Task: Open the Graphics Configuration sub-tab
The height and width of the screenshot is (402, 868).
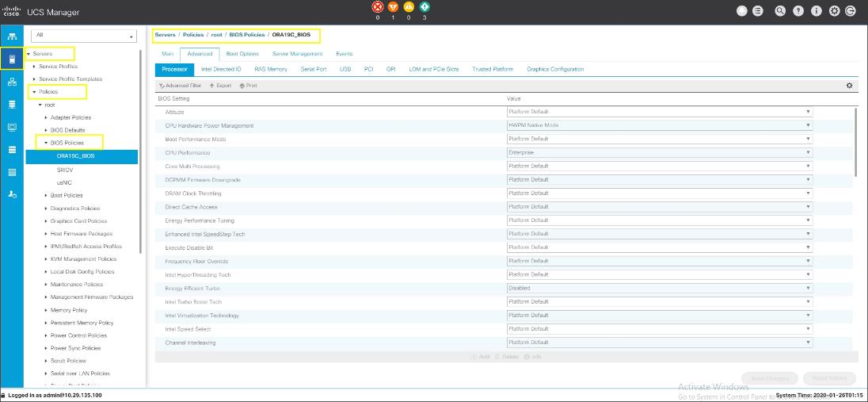Action: (555, 69)
